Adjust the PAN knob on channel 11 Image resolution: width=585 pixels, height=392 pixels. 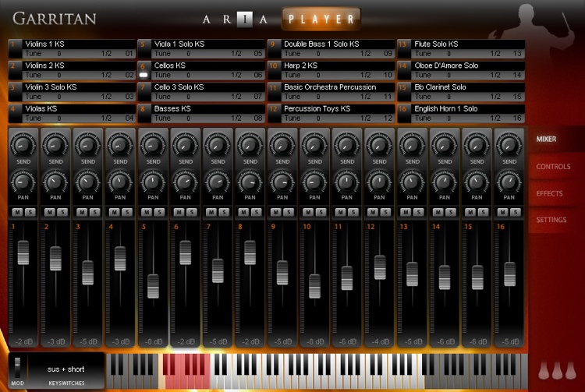(x=347, y=182)
